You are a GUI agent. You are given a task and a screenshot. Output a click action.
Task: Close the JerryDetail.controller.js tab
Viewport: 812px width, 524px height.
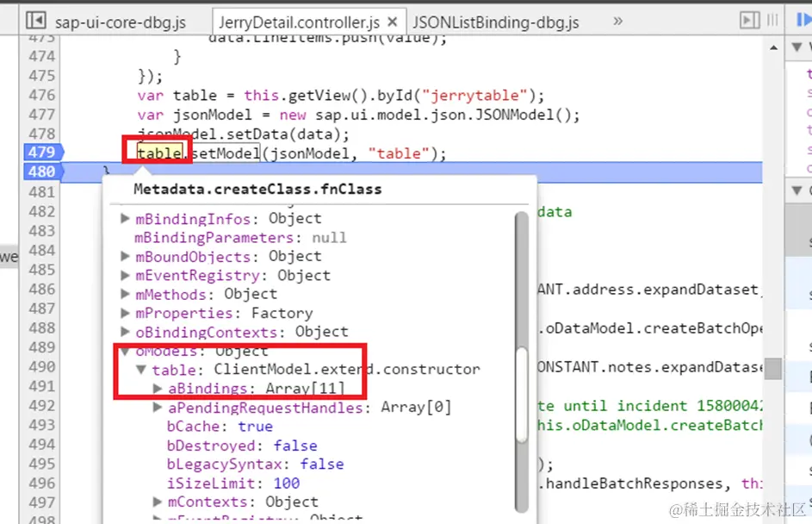coord(393,22)
